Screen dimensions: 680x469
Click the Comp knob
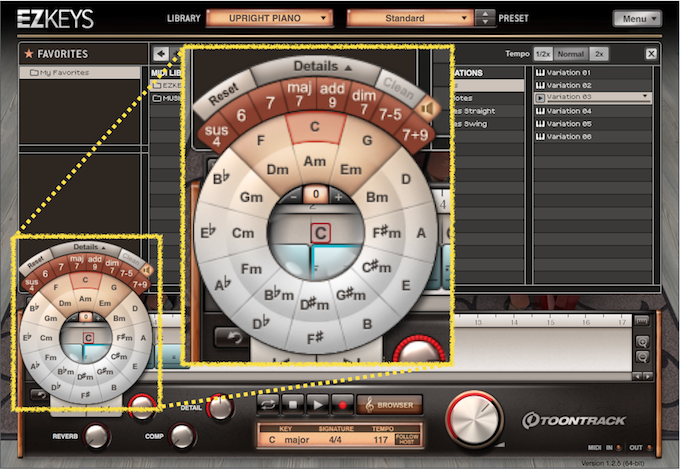click(x=182, y=436)
